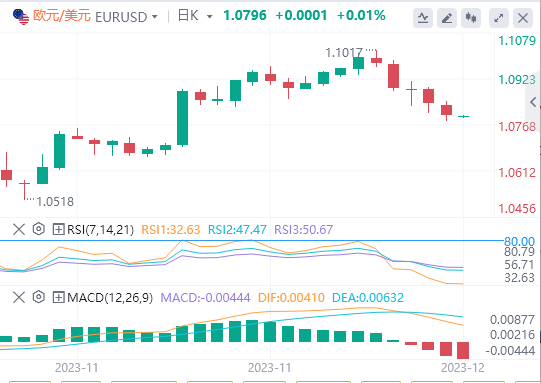Open RSI indicator settings gear
This screenshot has height=383, width=541.
click(x=39, y=229)
